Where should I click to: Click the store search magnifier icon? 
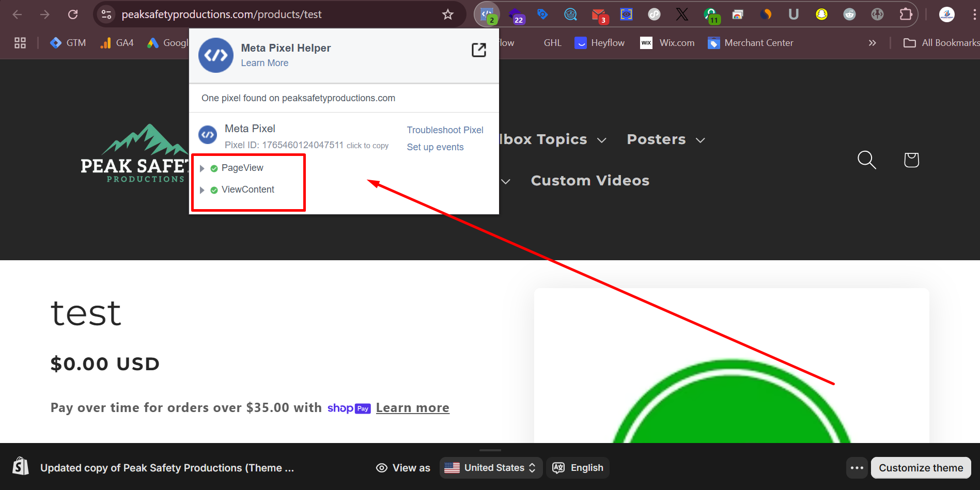pos(866,160)
